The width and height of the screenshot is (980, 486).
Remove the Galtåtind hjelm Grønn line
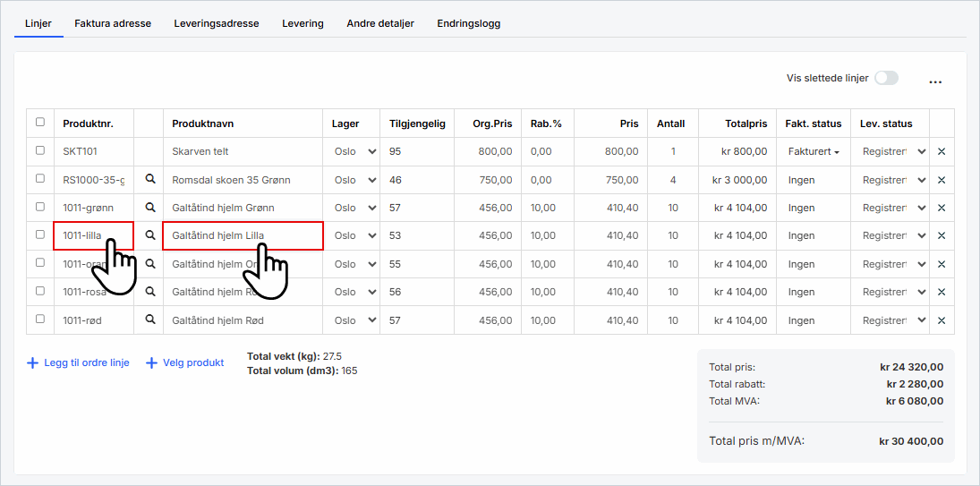point(941,208)
